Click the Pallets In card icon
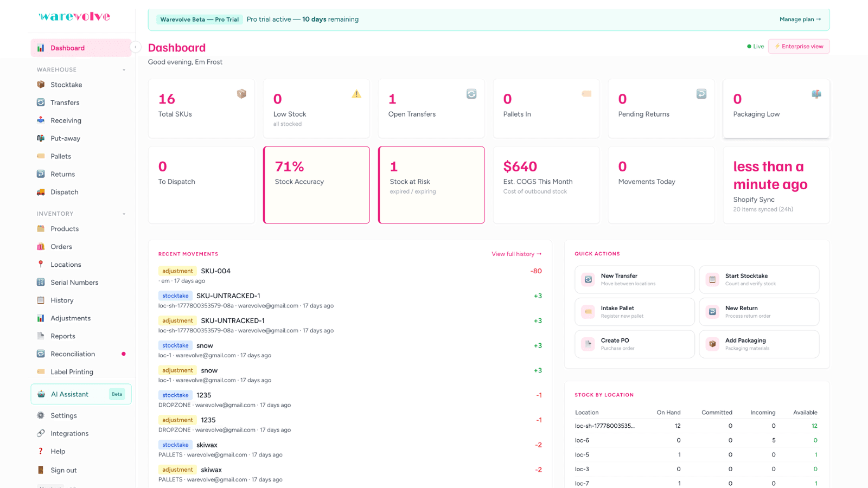Viewport: 868px width, 488px height. coord(586,94)
